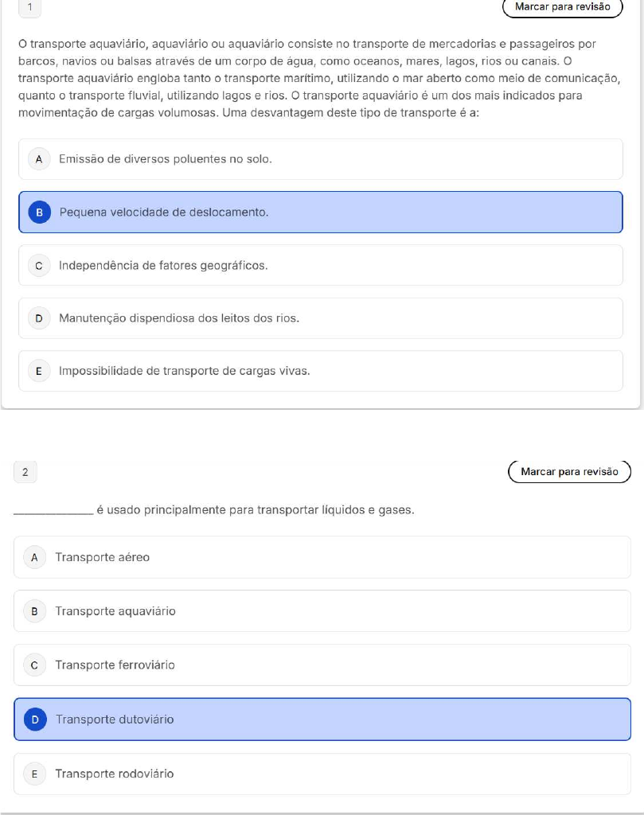Select letter E circle for Impossibilidade option
Image resolution: width=644 pixels, height=815 pixels.
click(x=39, y=371)
